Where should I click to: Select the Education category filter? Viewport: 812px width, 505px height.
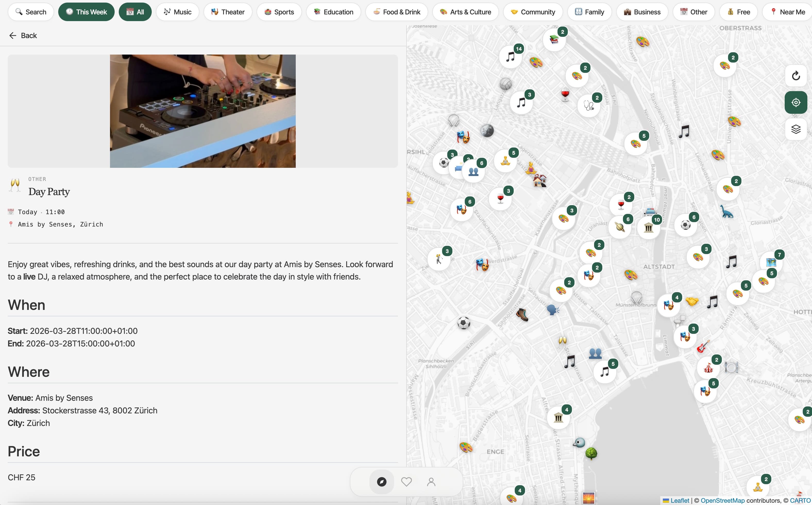tap(334, 12)
